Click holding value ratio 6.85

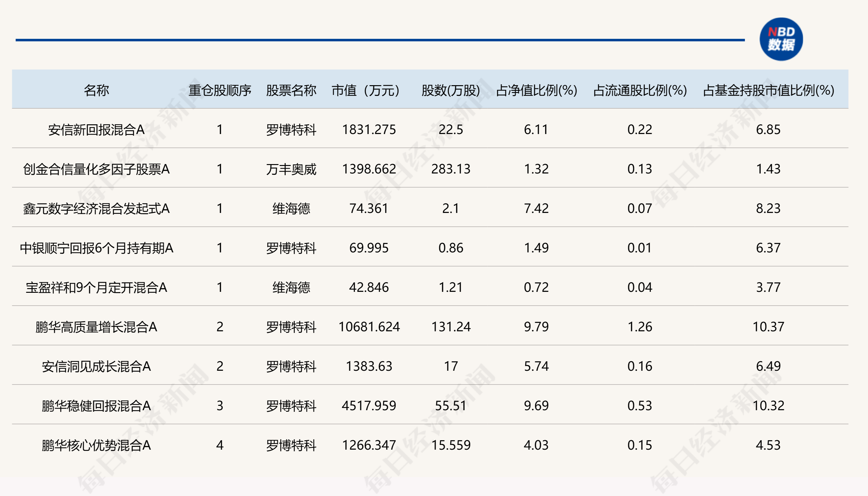click(768, 129)
